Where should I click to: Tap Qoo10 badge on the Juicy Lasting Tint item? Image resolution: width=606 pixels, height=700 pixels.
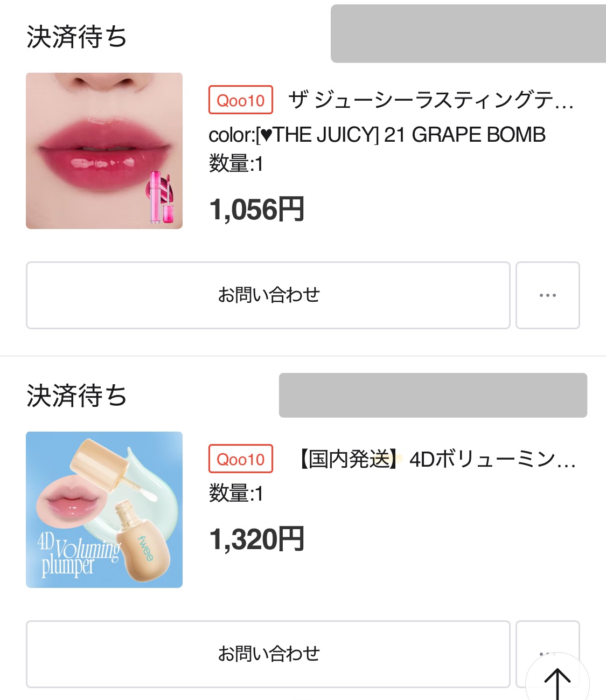pyautogui.click(x=241, y=100)
